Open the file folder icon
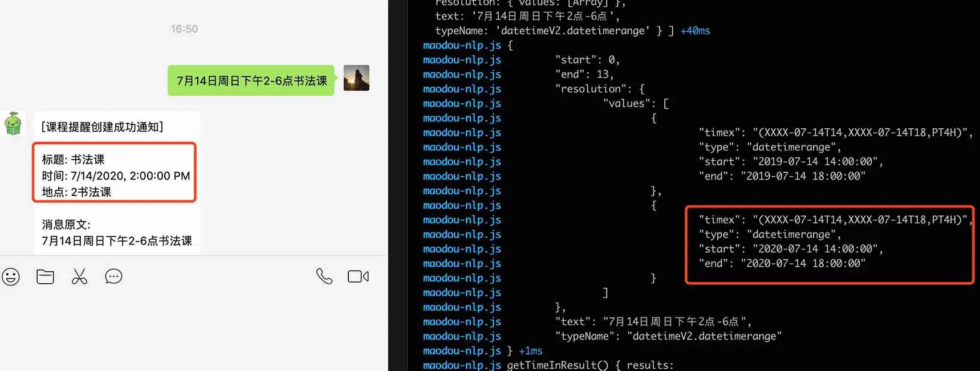The image size is (980, 371). click(45, 276)
